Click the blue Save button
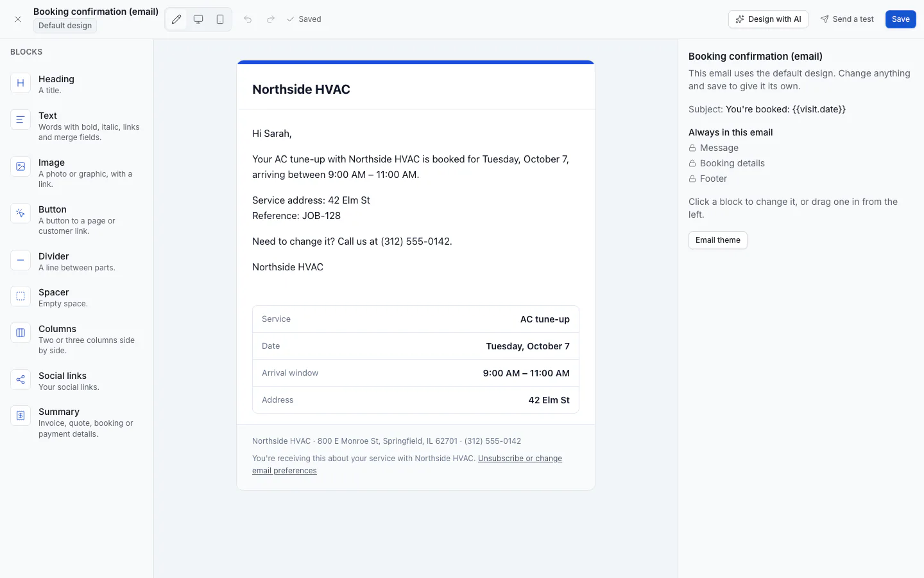924x578 pixels. tap(900, 19)
